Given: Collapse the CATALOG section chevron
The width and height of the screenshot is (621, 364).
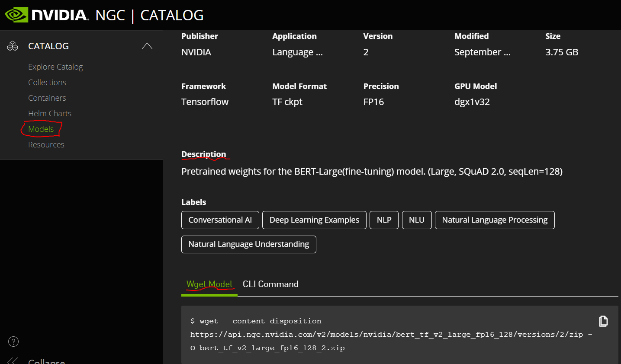Looking at the screenshot, I should (x=147, y=46).
